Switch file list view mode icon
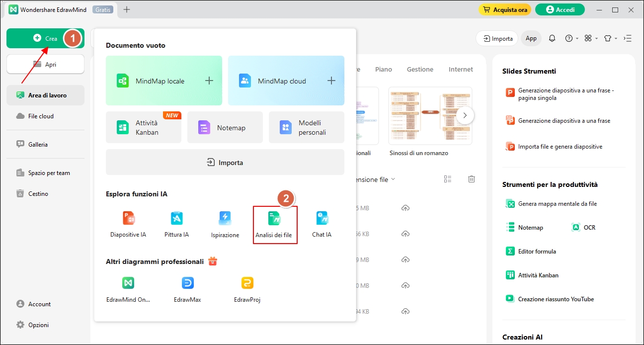 pyautogui.click(x=448, y=179)
